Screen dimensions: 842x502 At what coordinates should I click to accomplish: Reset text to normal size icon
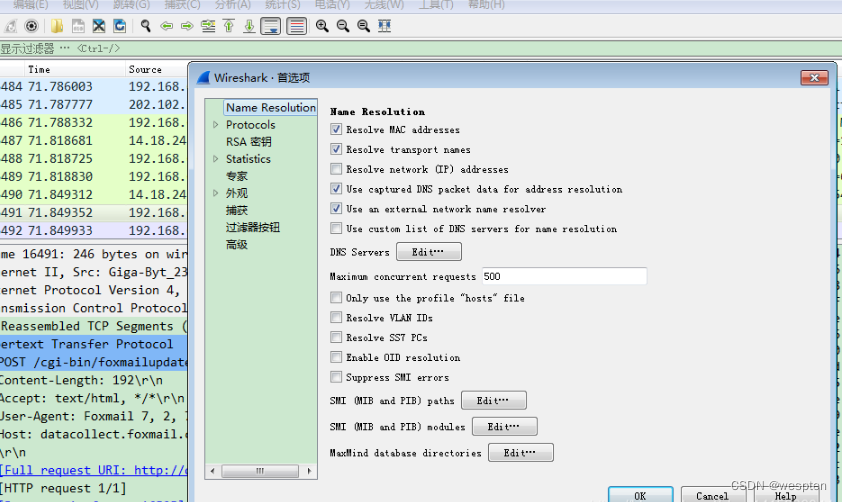coord(364,26)
